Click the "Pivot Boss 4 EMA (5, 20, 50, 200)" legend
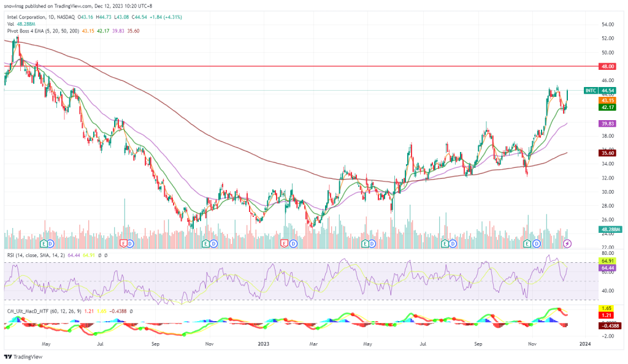628x364 pixels. [x=43, y=31]
